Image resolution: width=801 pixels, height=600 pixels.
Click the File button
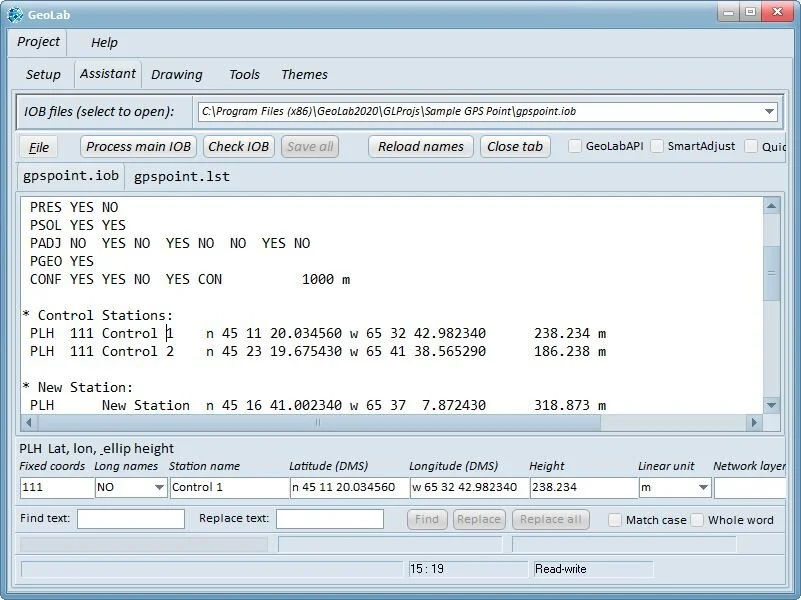(39, 148)
